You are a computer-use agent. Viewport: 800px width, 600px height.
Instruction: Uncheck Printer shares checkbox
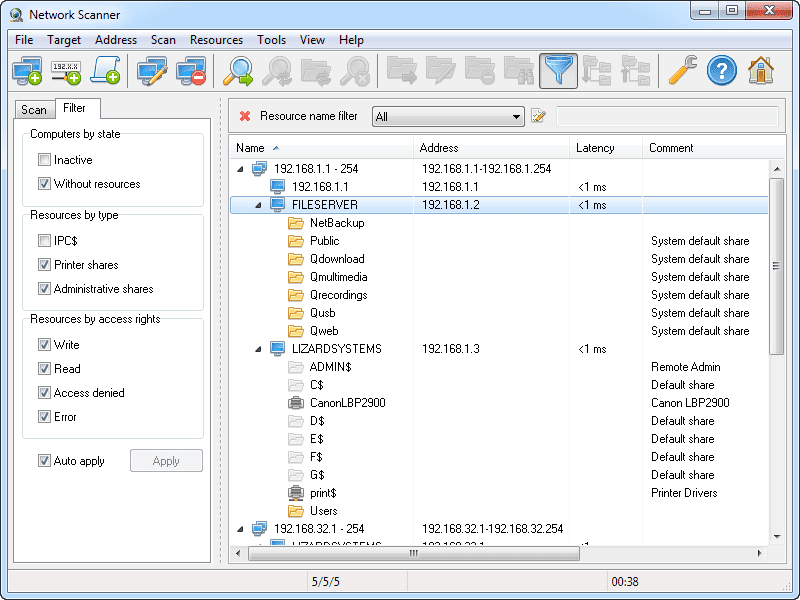coord(44,265)
